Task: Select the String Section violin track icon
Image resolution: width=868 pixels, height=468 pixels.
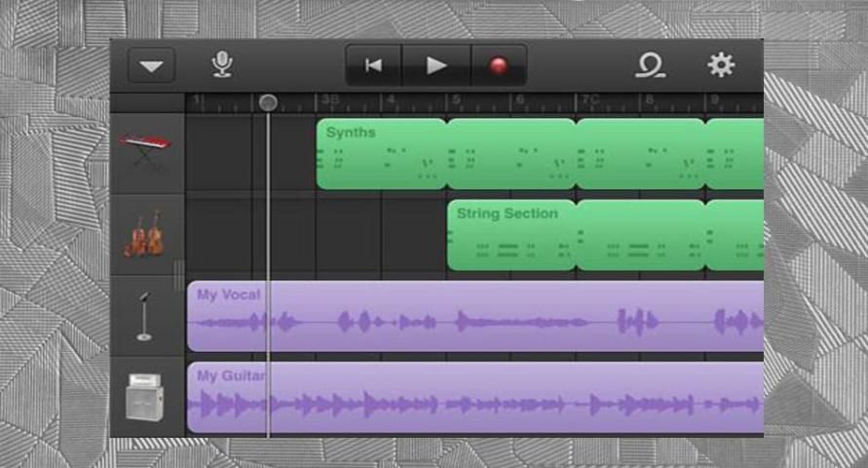Action: pos(145,234)
